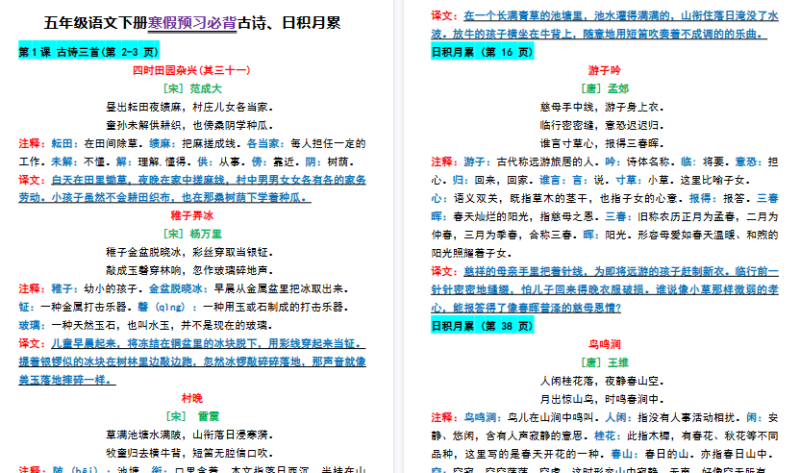The width and height of the screenshot is (800, 473).
Task: Click the red poem title 游子吟
Action: pyautogui.click(x=605, y=70)
